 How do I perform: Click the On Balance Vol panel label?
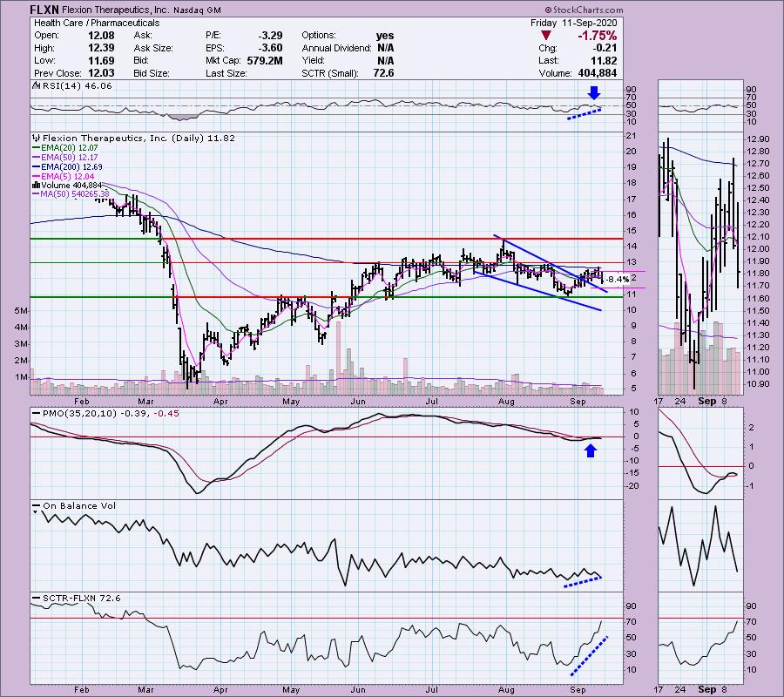tap(79, 506)
